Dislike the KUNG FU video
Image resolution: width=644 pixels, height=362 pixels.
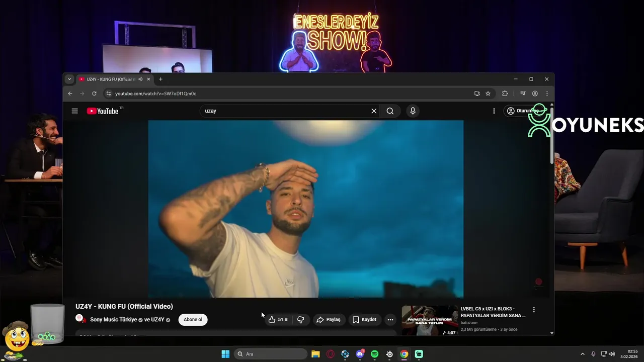[301, 320]
